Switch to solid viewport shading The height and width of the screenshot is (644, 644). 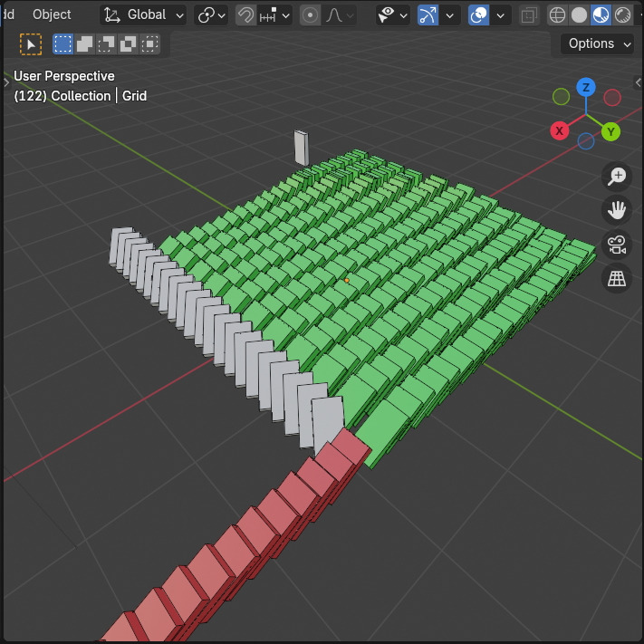point(579,15)
